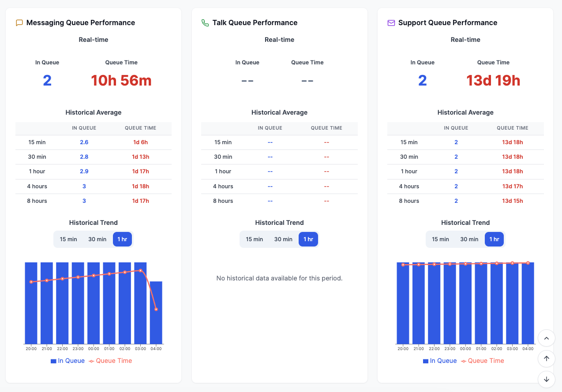Toggle Queue Time legend in Support chart
The image size is (562, 392).
pyautogui.click(x=483, y=361)
